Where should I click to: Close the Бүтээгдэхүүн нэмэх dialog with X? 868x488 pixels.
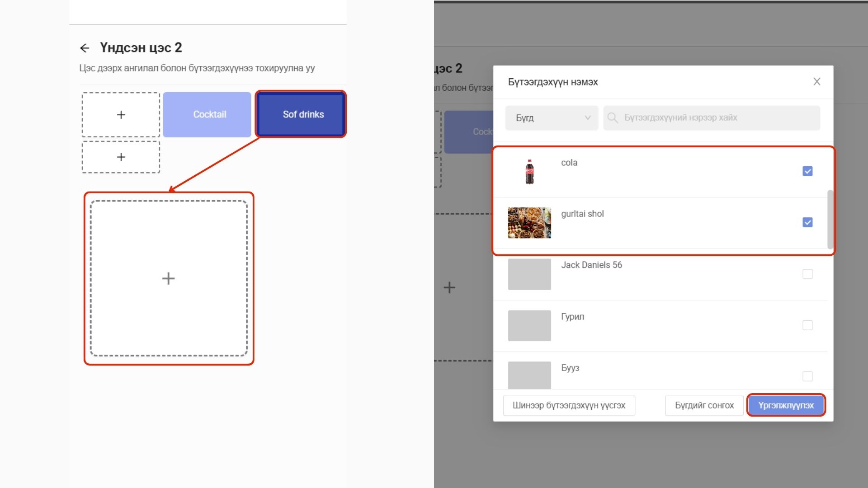(x=816, y=82)
